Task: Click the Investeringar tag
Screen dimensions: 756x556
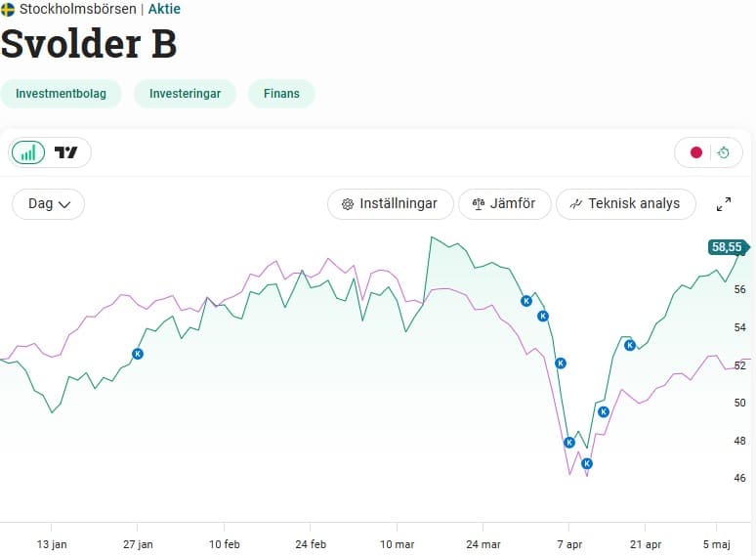Action: click(x=185, y=94)
